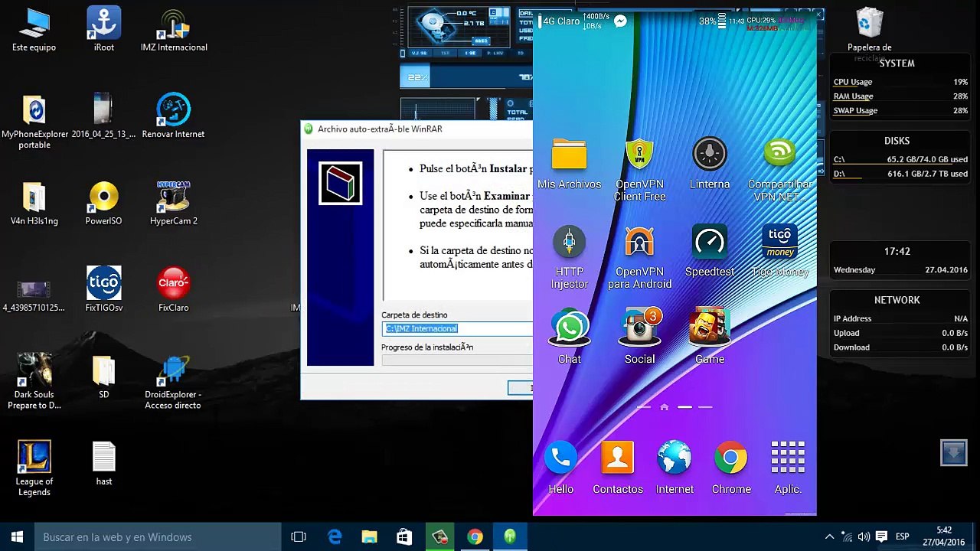This screenshot has height=551, width=980.
Task: Open HTTP Injector on the phone
Action: click(x=569, y=257)
